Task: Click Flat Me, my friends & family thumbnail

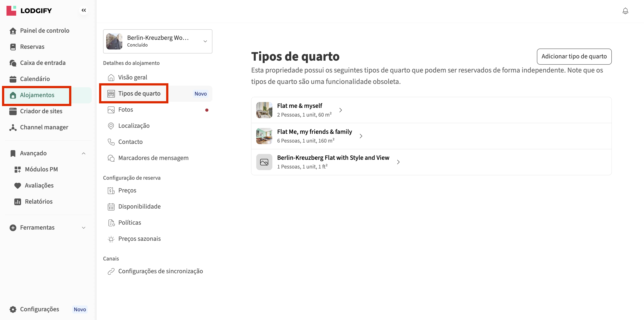Action: click(x=264, y=136)
